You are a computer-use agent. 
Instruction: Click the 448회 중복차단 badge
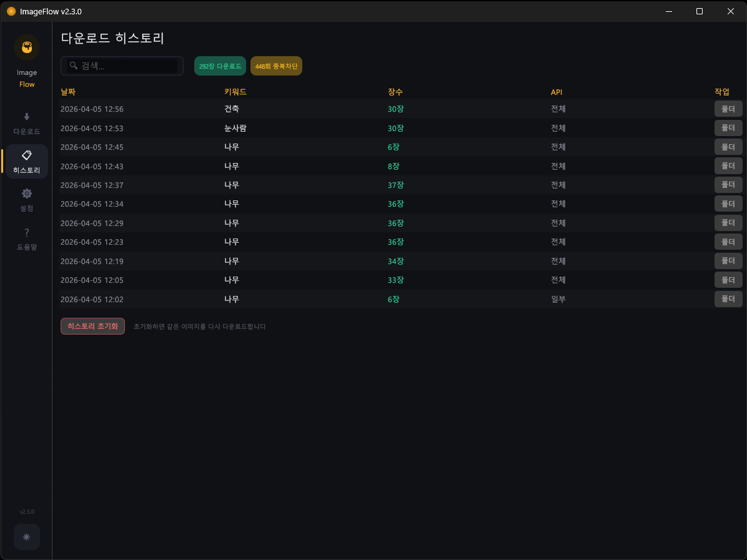276,66
